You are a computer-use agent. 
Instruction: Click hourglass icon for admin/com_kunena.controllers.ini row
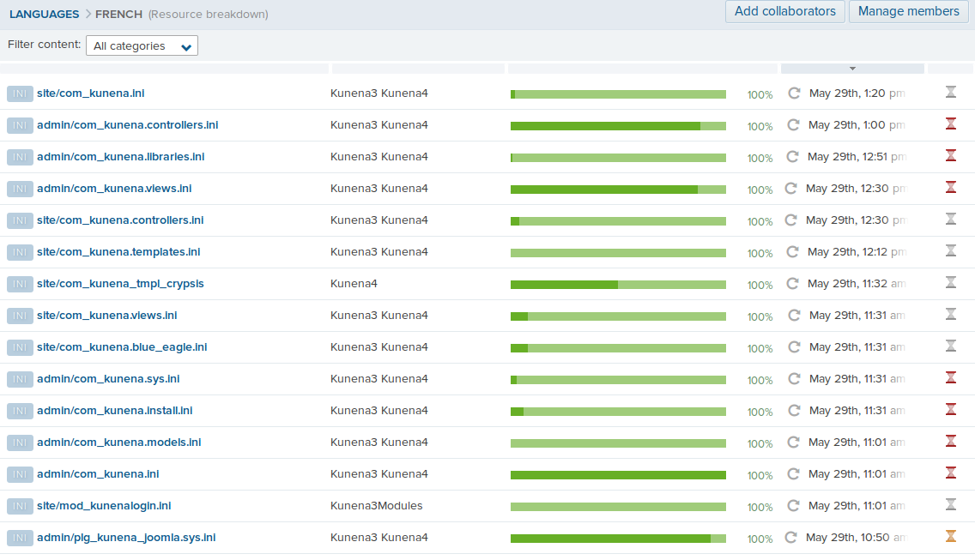(x=950, y=124)
